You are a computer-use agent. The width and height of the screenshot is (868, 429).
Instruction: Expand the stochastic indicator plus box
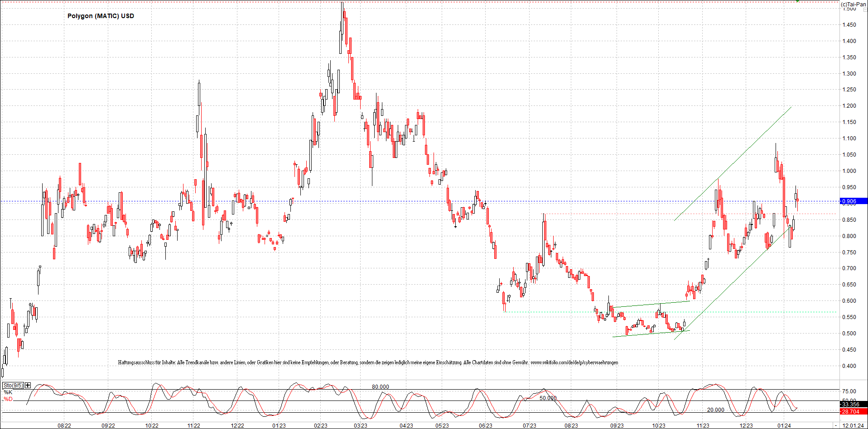click(x=28, y=386)
